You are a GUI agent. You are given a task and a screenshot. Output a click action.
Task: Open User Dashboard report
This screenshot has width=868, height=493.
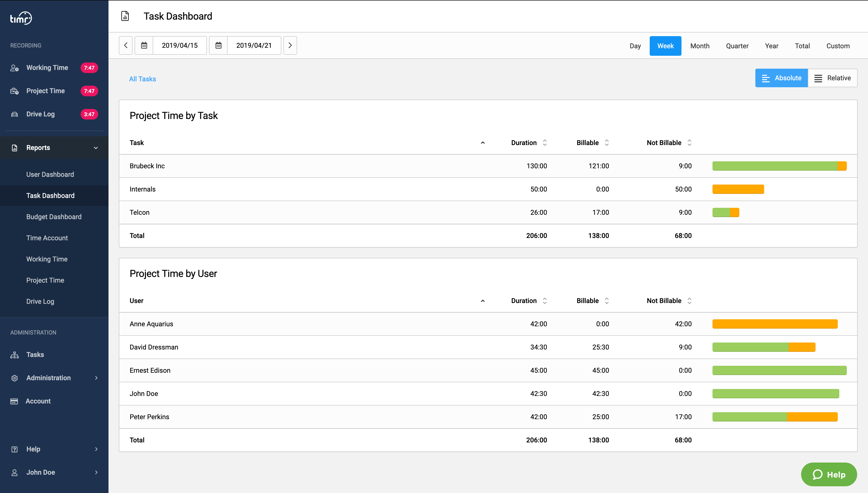(x=50, y=175)
